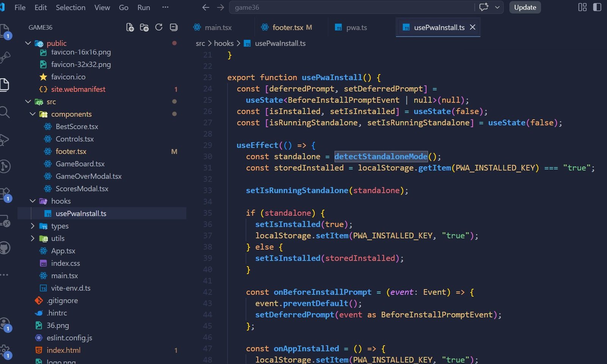The image size is (607, 364).
Task: Collapse the public folder
Action: click(x=28, y=43)
